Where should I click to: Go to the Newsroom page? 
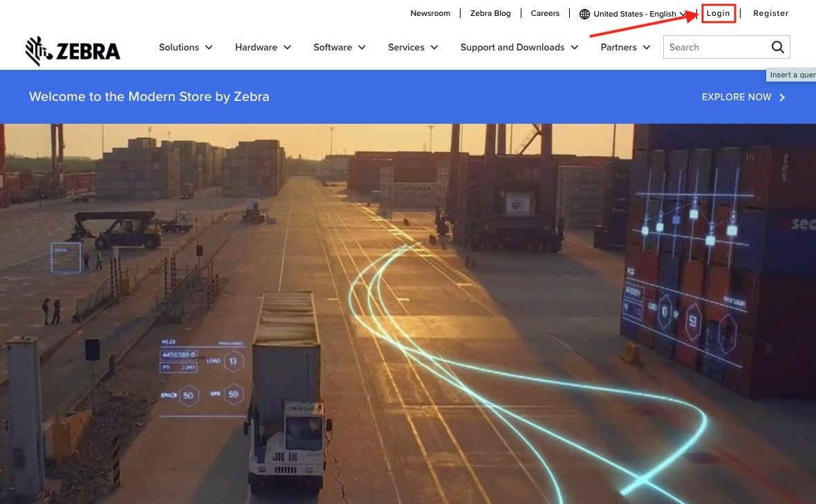pyautogui.click(x=430, y=13)
